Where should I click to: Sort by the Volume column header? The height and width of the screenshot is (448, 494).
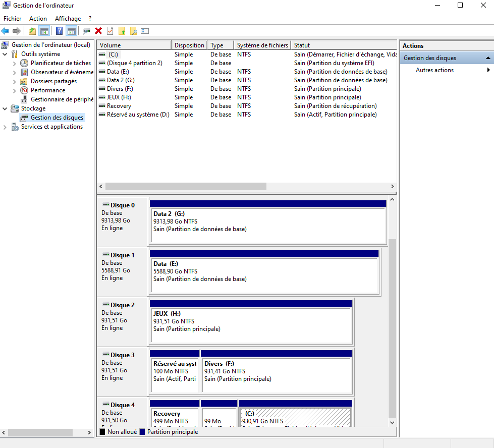(x=134, y=45)
